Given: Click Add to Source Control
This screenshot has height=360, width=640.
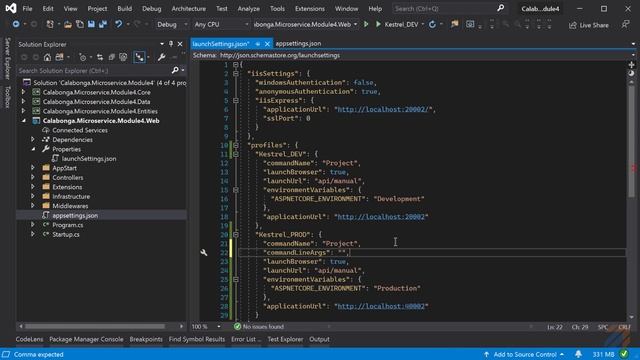Looking at the screenshot, I should pyautogui.click(x=524, y=354).
